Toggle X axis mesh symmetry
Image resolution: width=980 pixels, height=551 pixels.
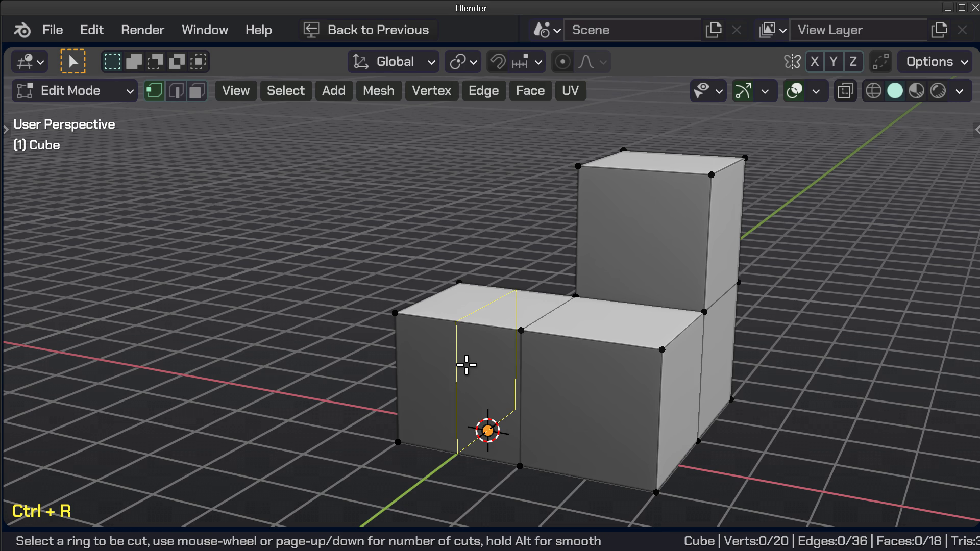click(815, 62)
